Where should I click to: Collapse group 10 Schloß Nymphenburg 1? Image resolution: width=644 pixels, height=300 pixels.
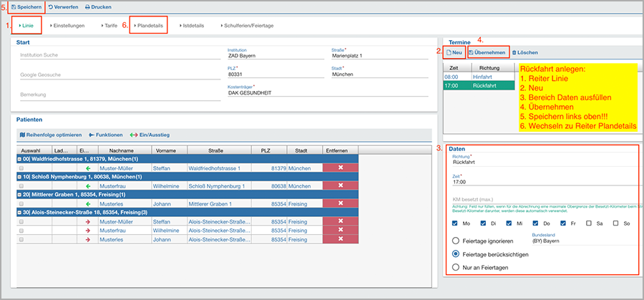pyautogui.click(x=19, y=177)
